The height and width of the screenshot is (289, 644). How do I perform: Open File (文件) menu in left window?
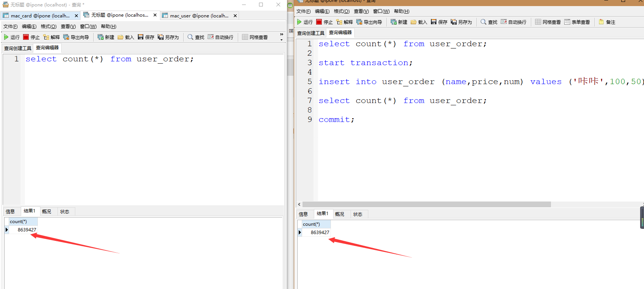[x=10, y=27]
